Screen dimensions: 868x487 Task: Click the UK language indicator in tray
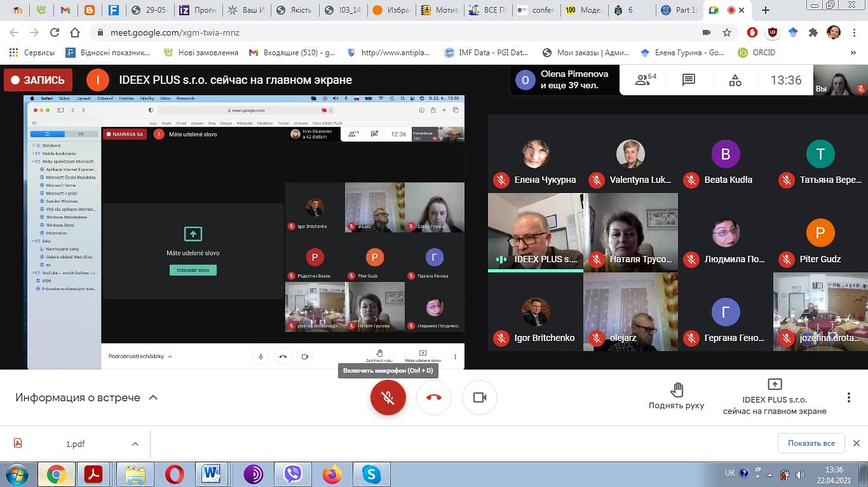[730, 473]
